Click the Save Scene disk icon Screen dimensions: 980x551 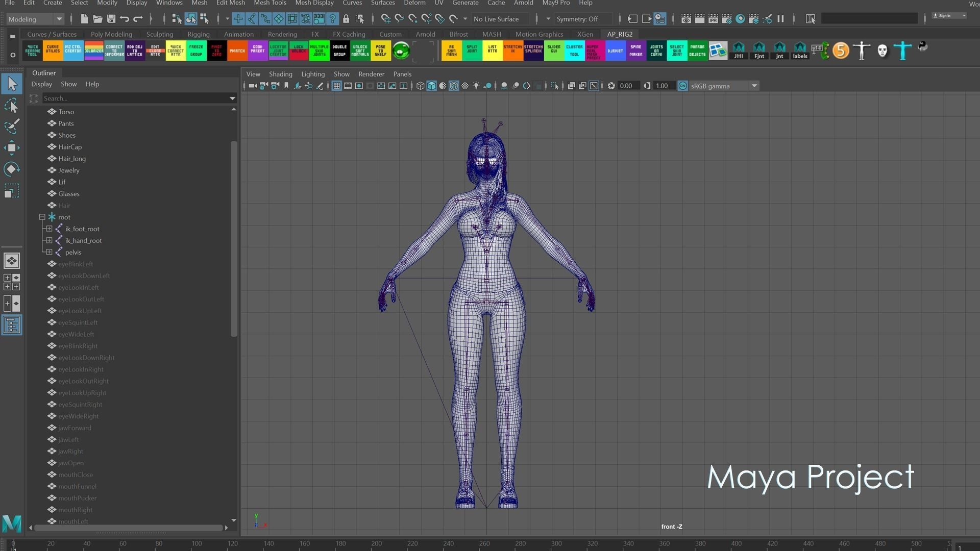[x=111, y=19]
